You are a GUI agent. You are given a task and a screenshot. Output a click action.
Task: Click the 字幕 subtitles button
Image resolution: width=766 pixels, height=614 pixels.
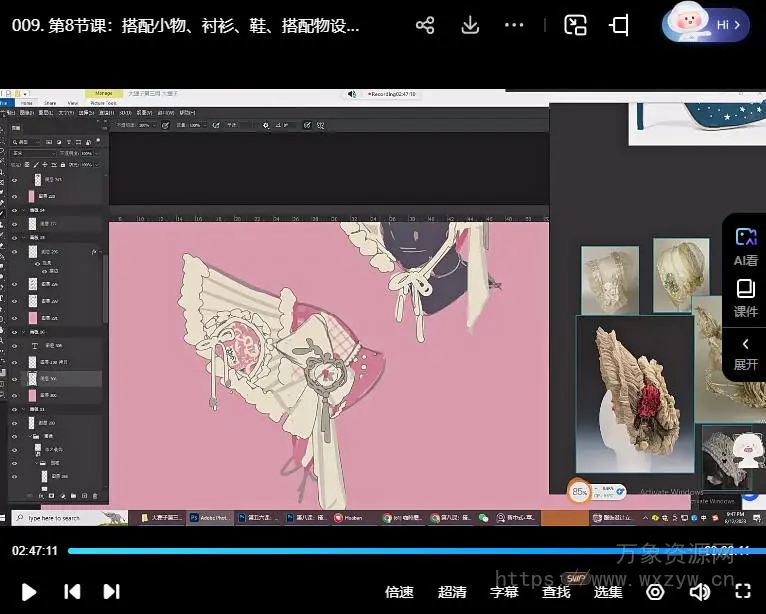504,591
